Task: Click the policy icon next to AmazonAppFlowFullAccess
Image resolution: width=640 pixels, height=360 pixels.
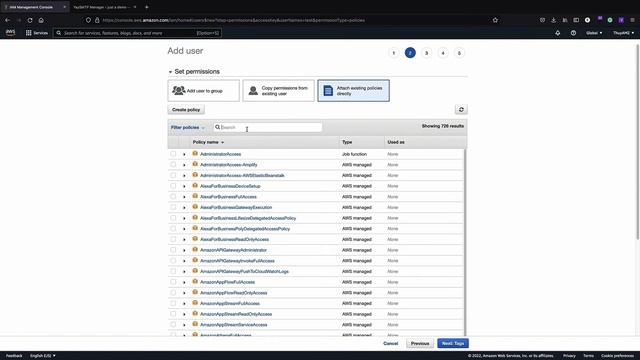Action: click(x=195, y=282)
